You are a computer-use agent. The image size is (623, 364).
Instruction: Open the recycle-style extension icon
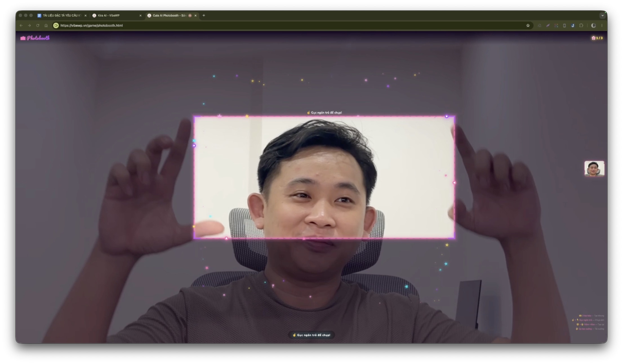[539, 25]
